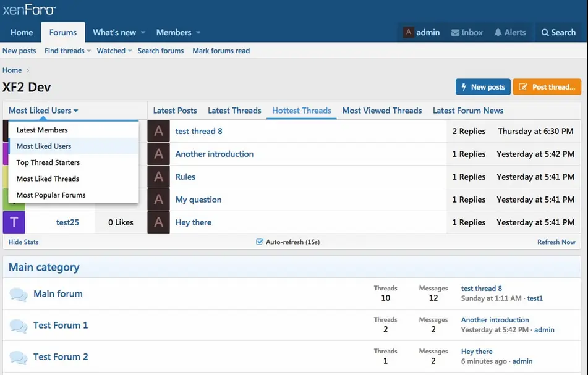Click the admin avatar in the navigation bar

point(408,32)
